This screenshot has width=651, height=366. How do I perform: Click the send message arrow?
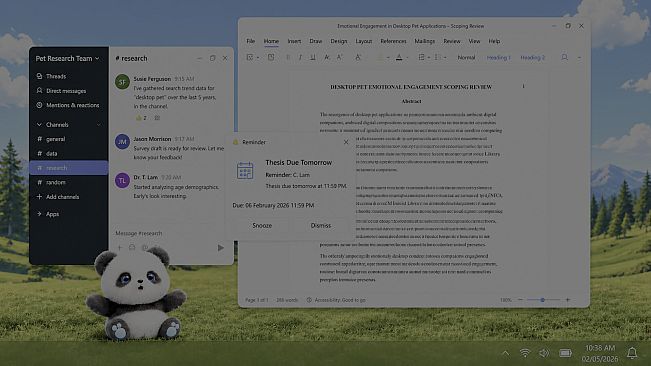[x=220, y=248]
